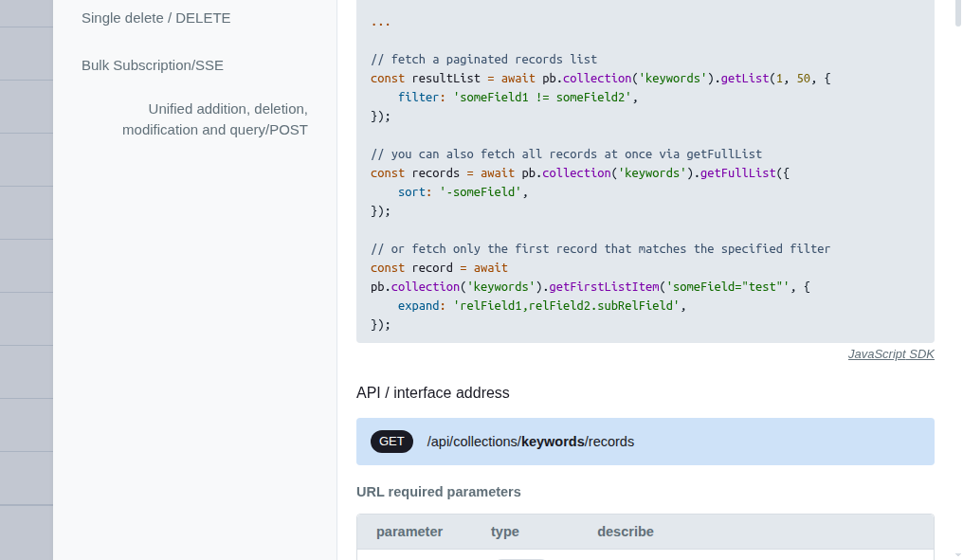Click the filter: 'someField1 != someField2' line

[x=518, y=97]
